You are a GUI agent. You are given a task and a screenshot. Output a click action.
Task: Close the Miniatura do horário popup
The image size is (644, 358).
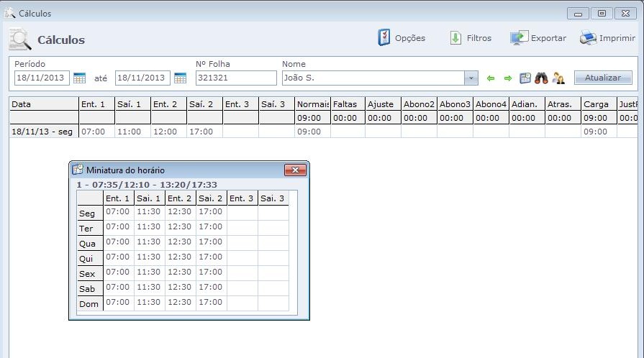(x=295, y=170)
